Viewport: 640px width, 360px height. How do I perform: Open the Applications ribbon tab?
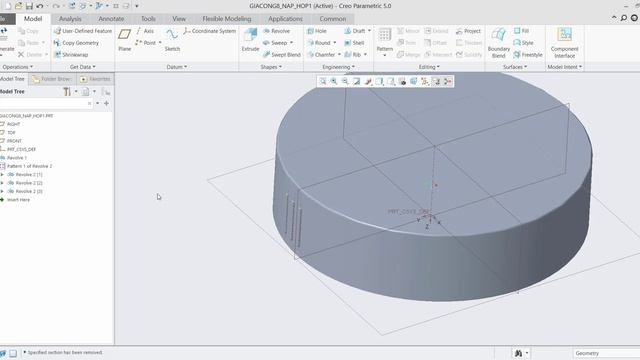coord(285,19)
